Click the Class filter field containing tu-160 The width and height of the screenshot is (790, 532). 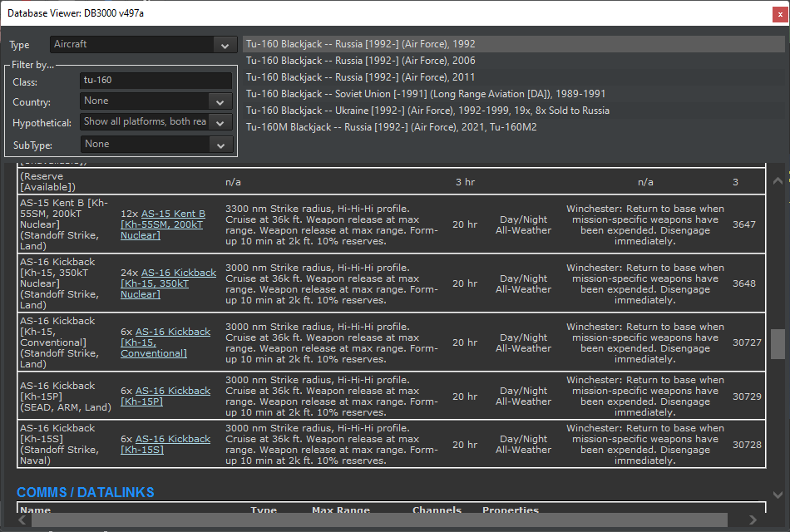click(156, 80)
